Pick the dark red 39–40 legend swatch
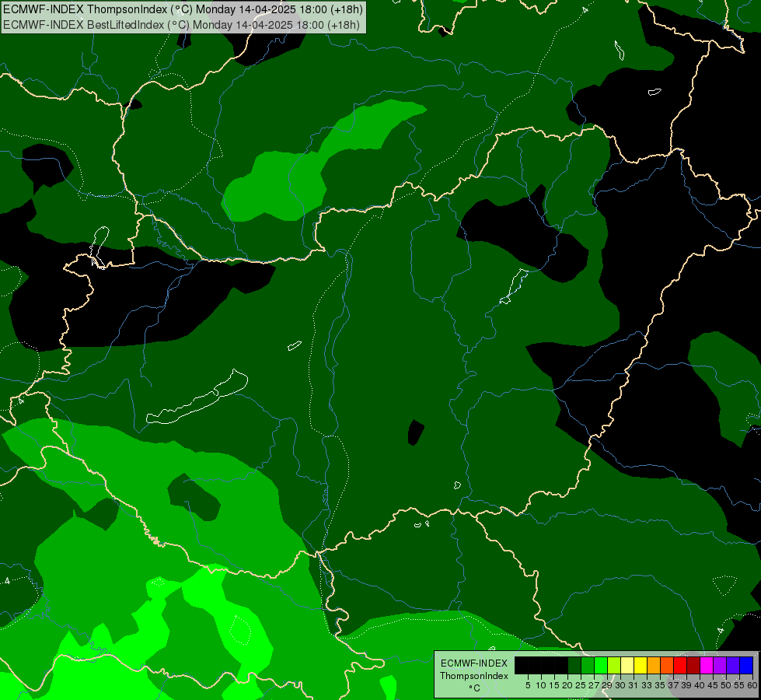The image size is (761, 700). point(693,665)
